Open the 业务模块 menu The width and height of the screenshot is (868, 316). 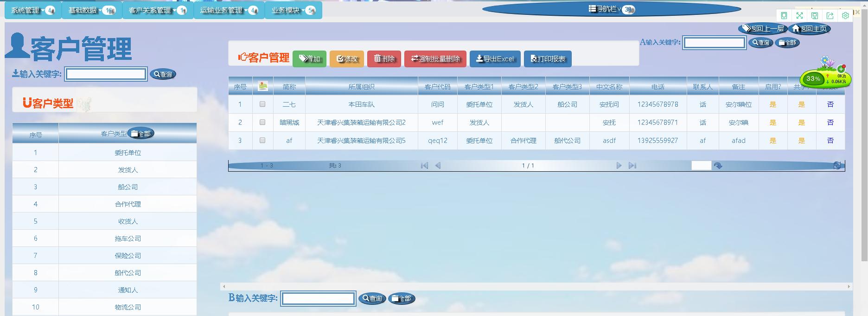294,10
